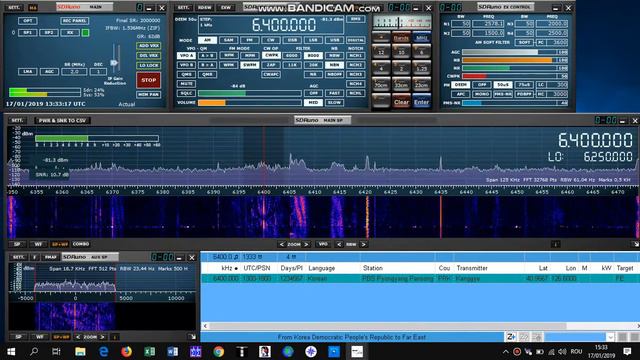640x360 pixels.
Task: Click the Z+ icon in the frequency list bar
Action: coord(511,337)
